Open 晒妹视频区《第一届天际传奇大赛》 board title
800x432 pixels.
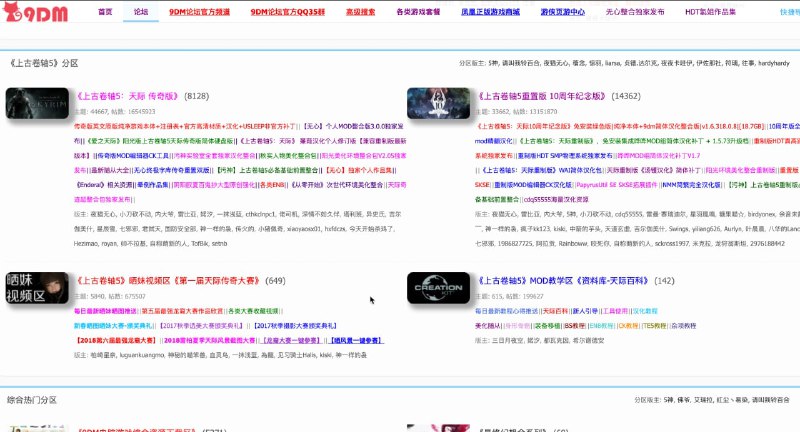168,281
